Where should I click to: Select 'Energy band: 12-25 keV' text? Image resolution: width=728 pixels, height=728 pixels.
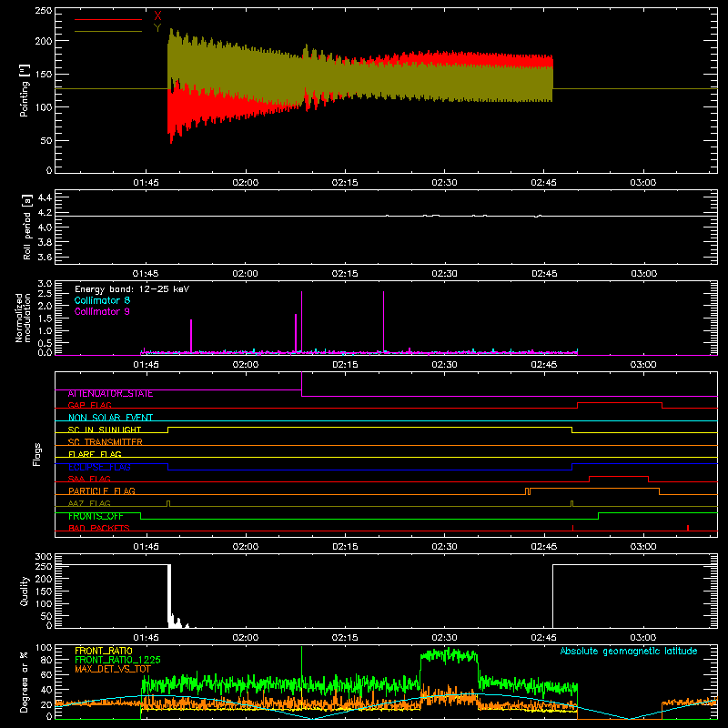[132, 289]
